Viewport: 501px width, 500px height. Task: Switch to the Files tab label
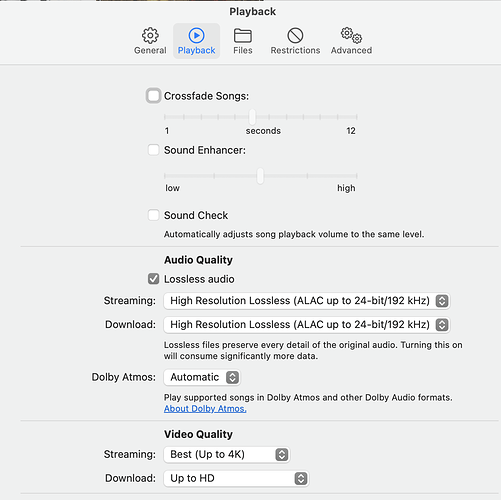click(x=243, y=50)
